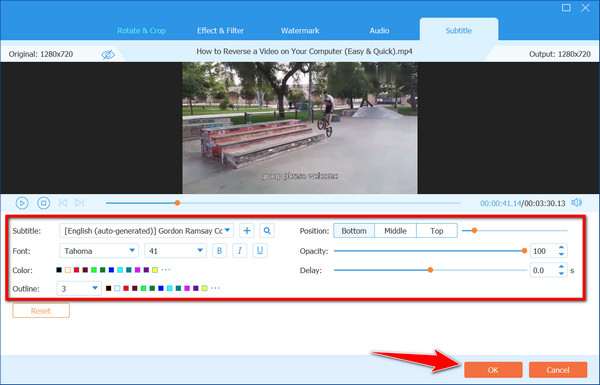Jump to previous frame button
This screenshot has height=385, width=600.
pos(63,202)
